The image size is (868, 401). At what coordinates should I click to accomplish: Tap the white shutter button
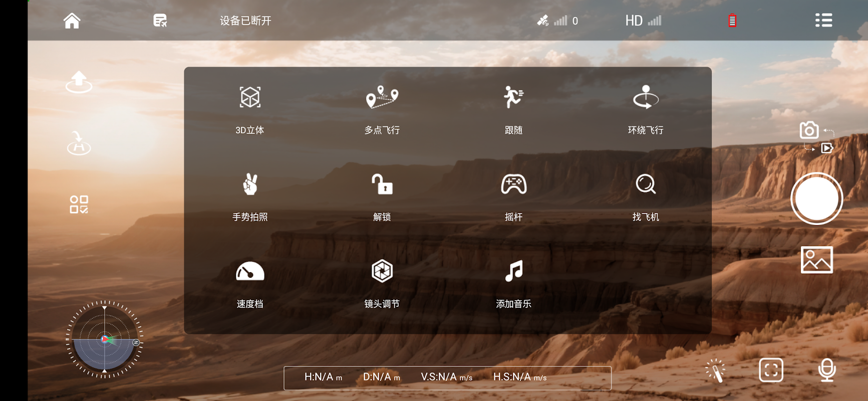pyautogui.click(x=816, y=199)
